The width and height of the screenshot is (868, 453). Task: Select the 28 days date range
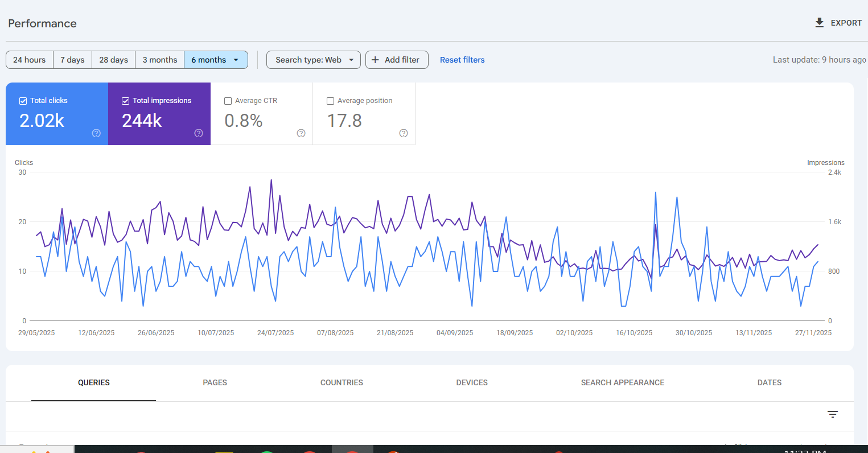tap(113, 60)
